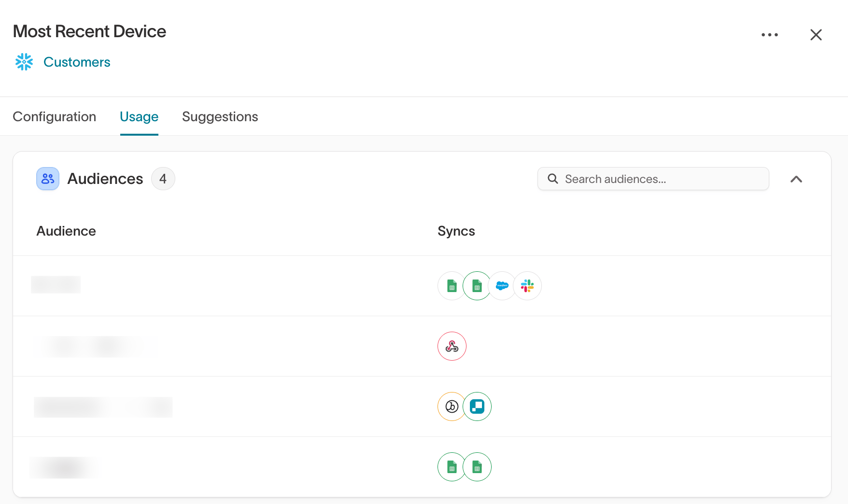The height and width of the screenshot is (504, 848).
Task: Open the three-dot more options menu
Action: tap(770, 35)
